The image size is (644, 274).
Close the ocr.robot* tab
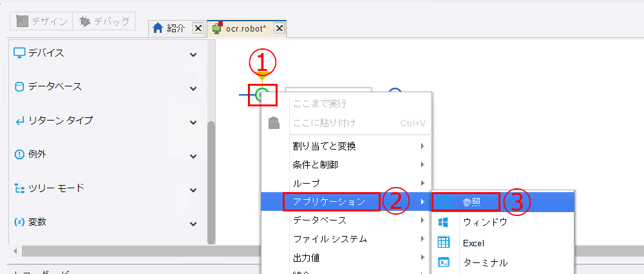click(279, 28)
